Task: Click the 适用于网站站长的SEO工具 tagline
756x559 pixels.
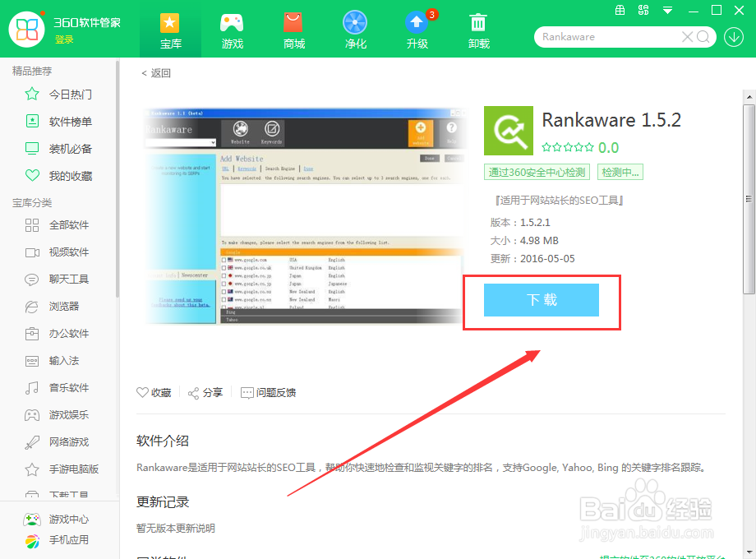Action: click(x=559, y=200)
